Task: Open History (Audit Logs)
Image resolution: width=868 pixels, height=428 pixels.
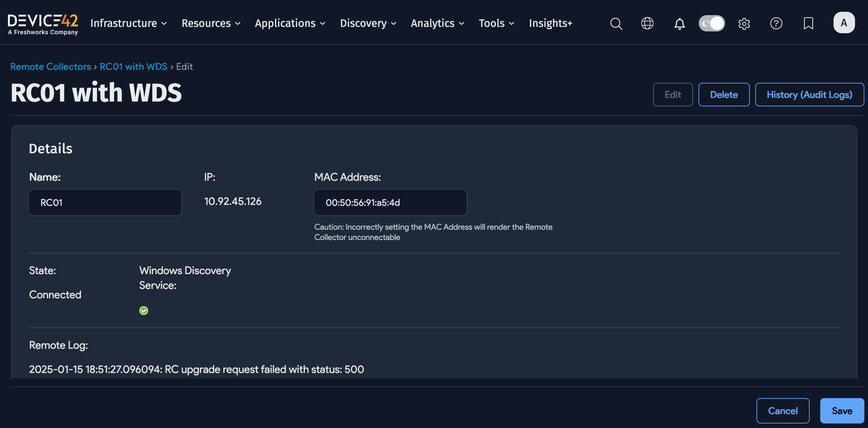Action: point(809,95)
